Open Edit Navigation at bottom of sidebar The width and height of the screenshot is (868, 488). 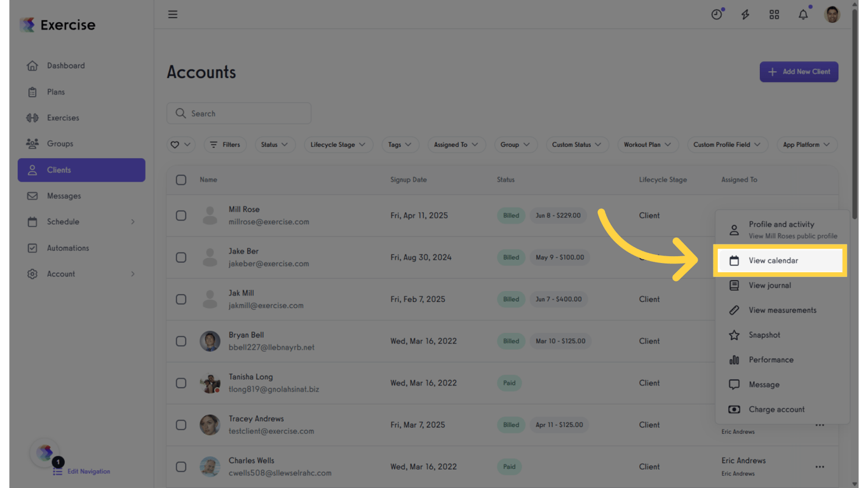pos(88,471)
